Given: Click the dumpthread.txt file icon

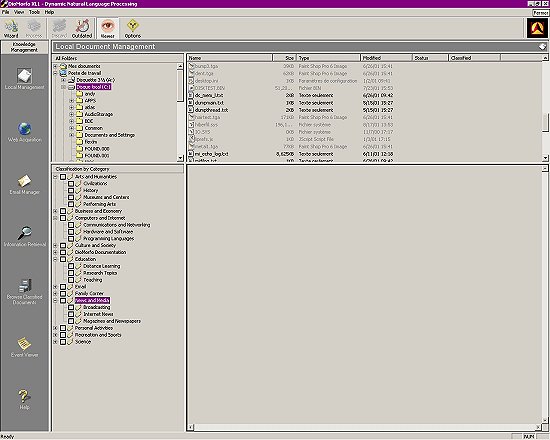Looking at the screenshot, I should pos(191,110).
